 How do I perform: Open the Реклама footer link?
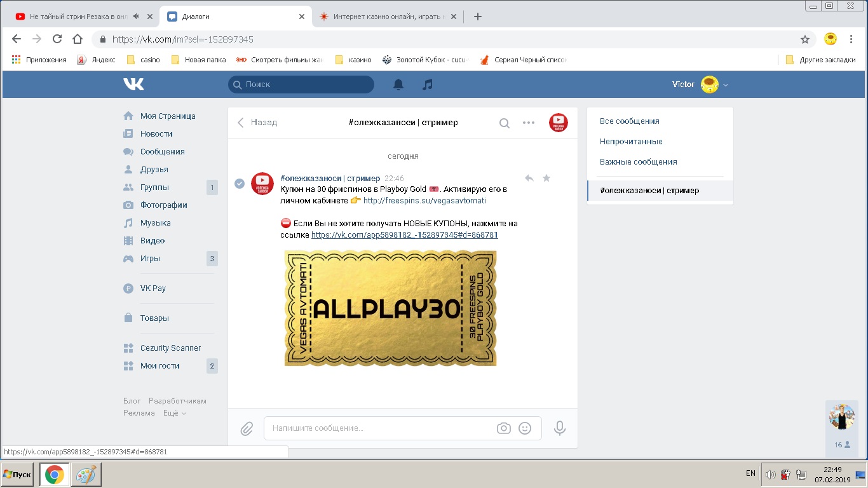pyautogui.click(x=139, y=413)
